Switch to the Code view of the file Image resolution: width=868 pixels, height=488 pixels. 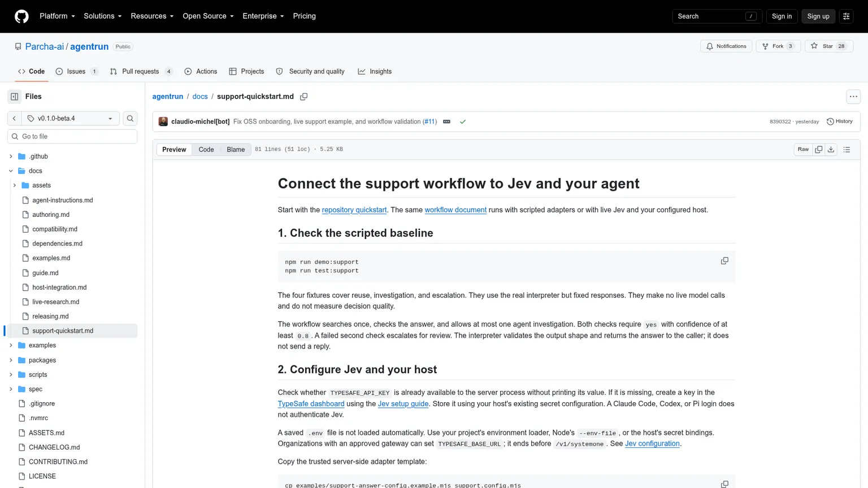click(206, 150)
